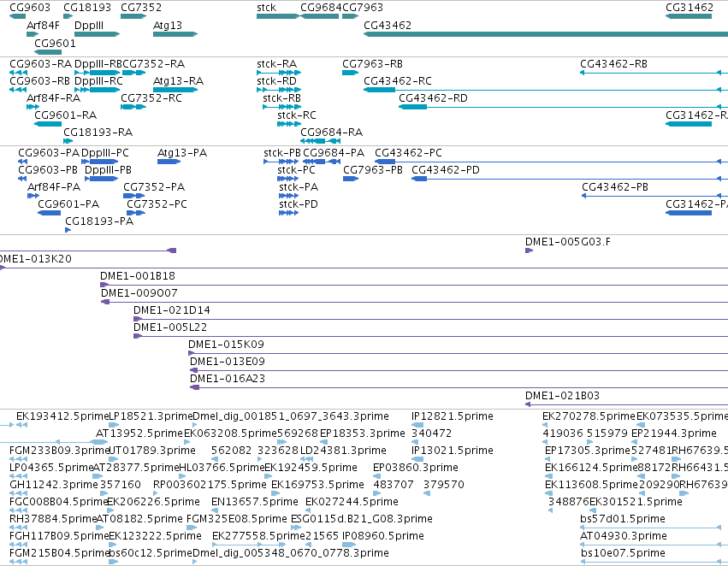This screenshot has width=728, height=566.
Task: Click protein CG43462-PD
Action: (570, 179)
